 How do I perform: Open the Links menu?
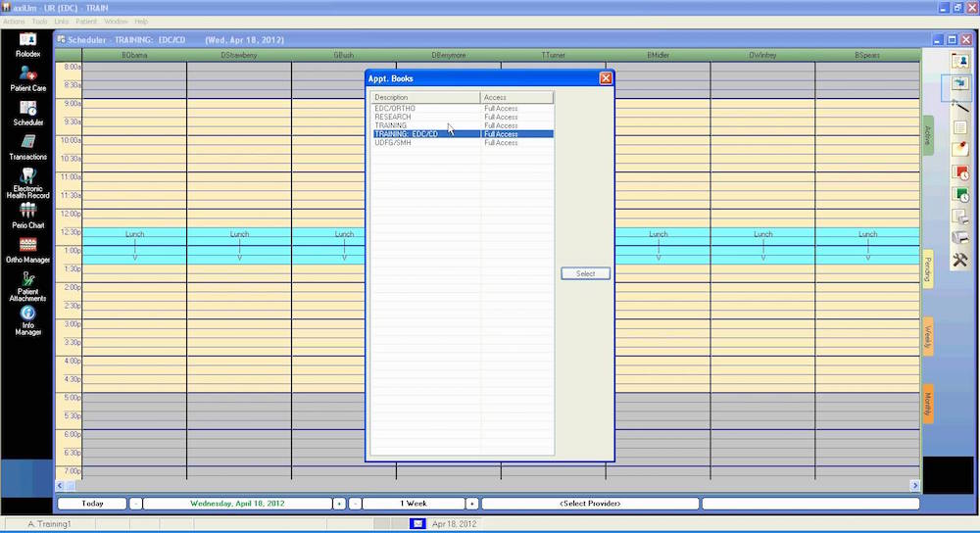pos(61,22)
